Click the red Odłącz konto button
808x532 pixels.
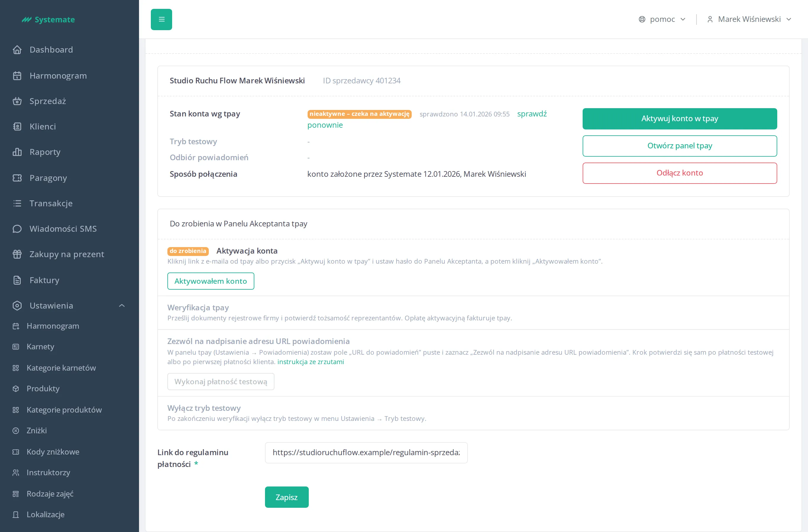tap(680, 173)
